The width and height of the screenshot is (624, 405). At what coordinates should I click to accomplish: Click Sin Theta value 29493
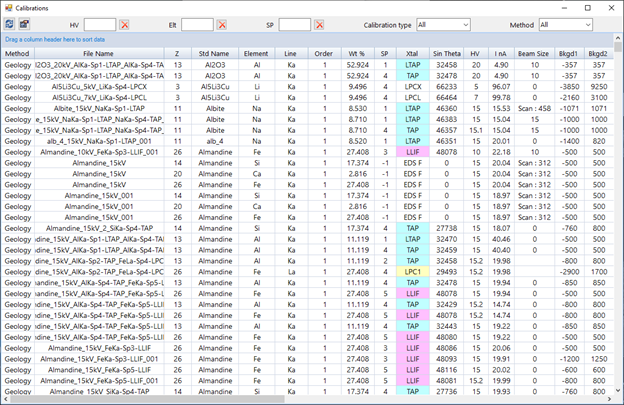pyautogui.click(x=447, y=272)
